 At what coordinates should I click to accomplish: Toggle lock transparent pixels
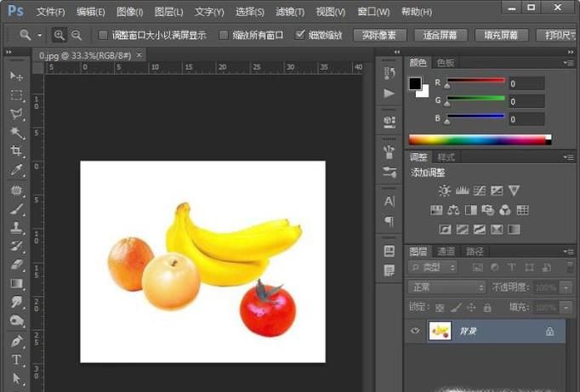[x=440, y=307]
